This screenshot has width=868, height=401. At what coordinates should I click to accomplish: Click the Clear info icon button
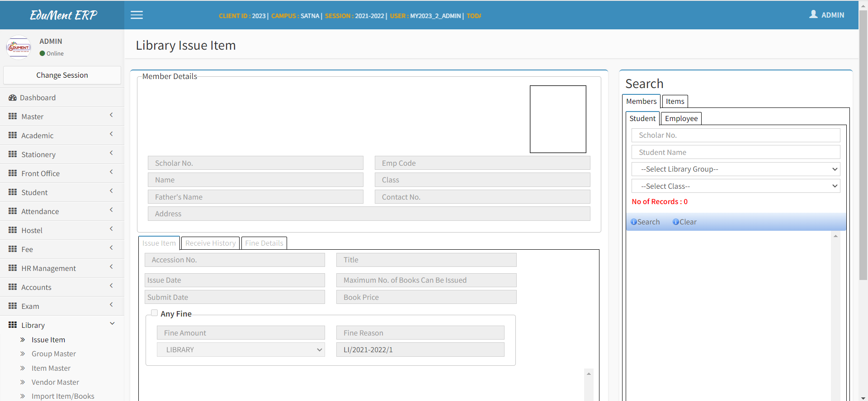coord(676,222)
